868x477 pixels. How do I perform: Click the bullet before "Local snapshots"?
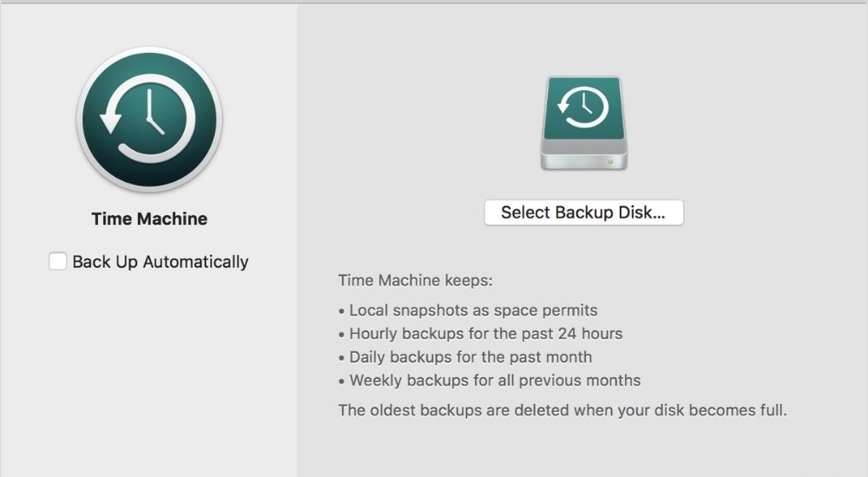pyautogui.click(x=341, y=310)
